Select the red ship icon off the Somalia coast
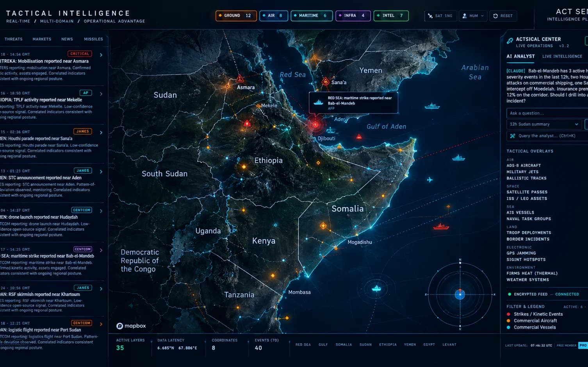The image size is (588, 367). coord(441,226)
